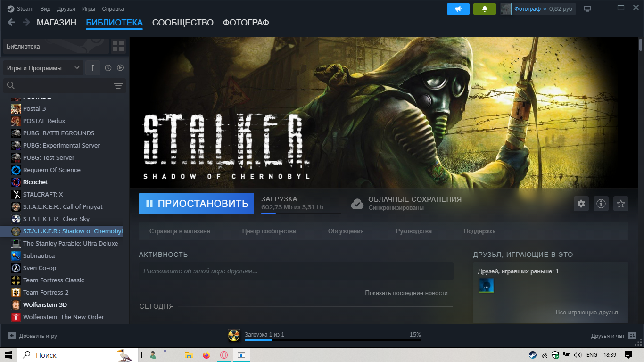Show game info icon

[x=601, y=204]
